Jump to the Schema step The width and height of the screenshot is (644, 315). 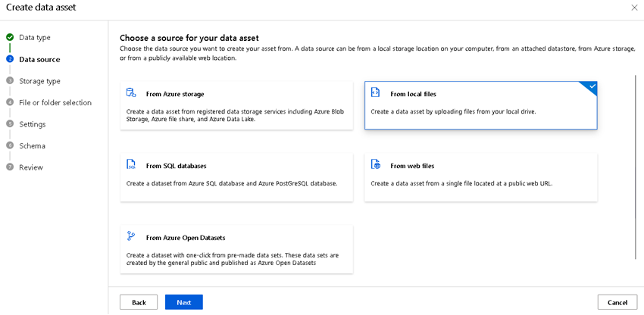click(32, 146)
